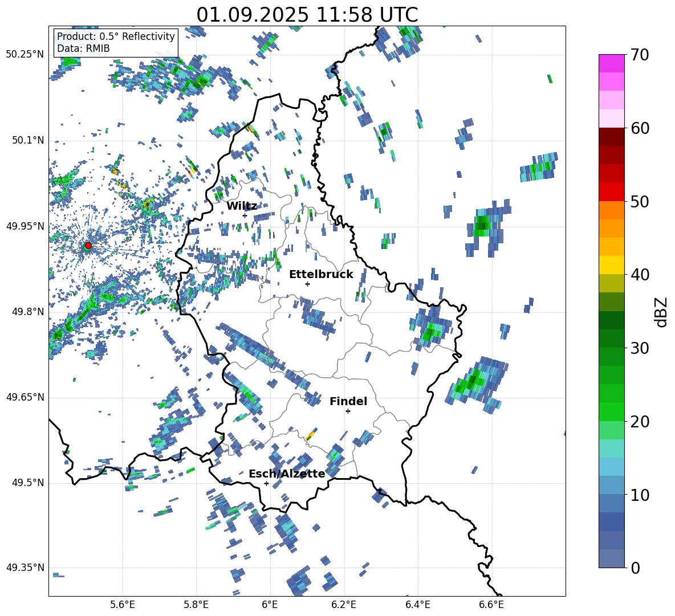Image resolution: width=675 pixels, height=616 pixels.
Task: Click the yellow colorbar swatch at 40 dBZ
Action: [611, 265]
